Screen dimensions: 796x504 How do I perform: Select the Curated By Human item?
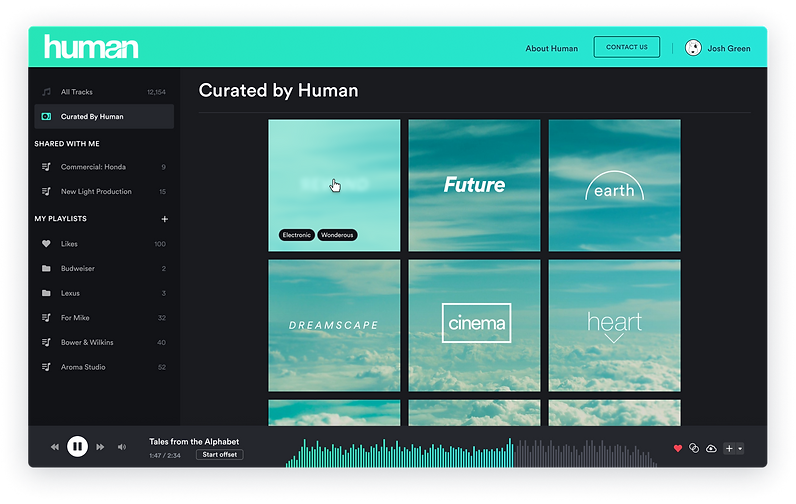(104, 116)
